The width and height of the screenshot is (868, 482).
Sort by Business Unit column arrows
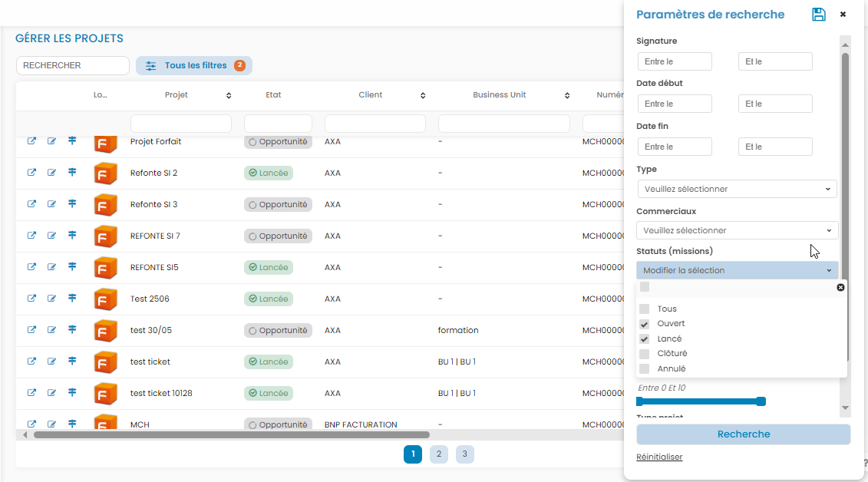pos(567,96)
